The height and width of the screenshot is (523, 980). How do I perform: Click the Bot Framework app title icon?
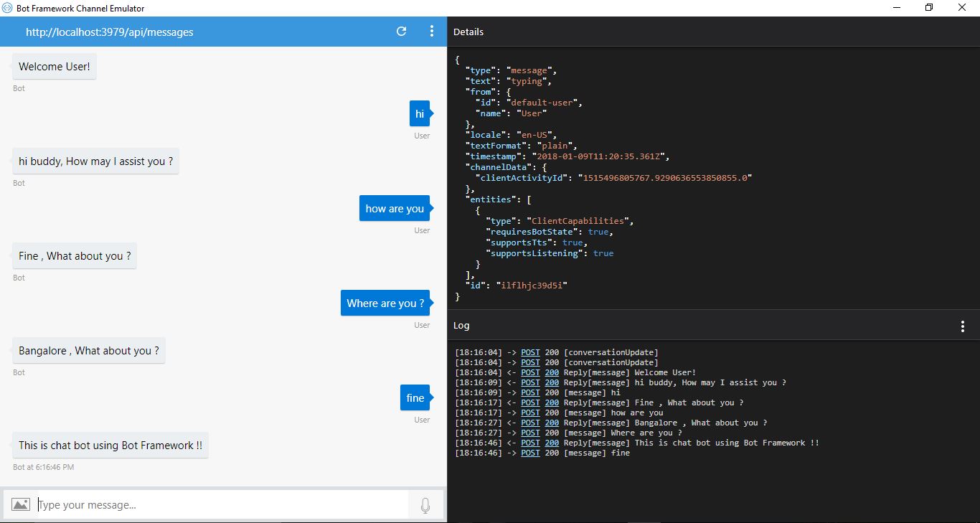point(8,8)
